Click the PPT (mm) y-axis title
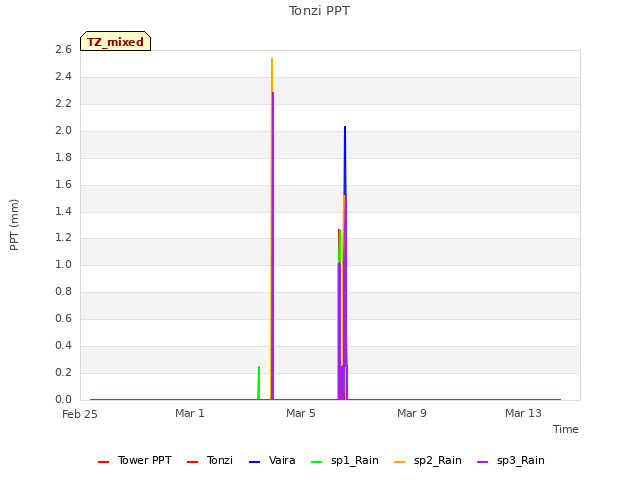The image size is (640, 480). (x=14, y=225)
